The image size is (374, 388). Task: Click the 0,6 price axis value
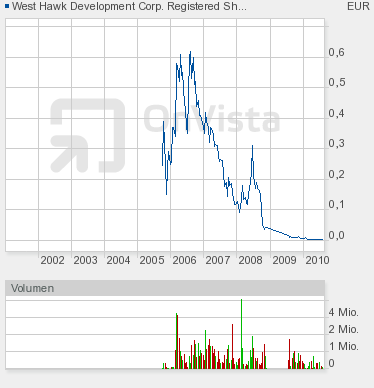(336, 52)
